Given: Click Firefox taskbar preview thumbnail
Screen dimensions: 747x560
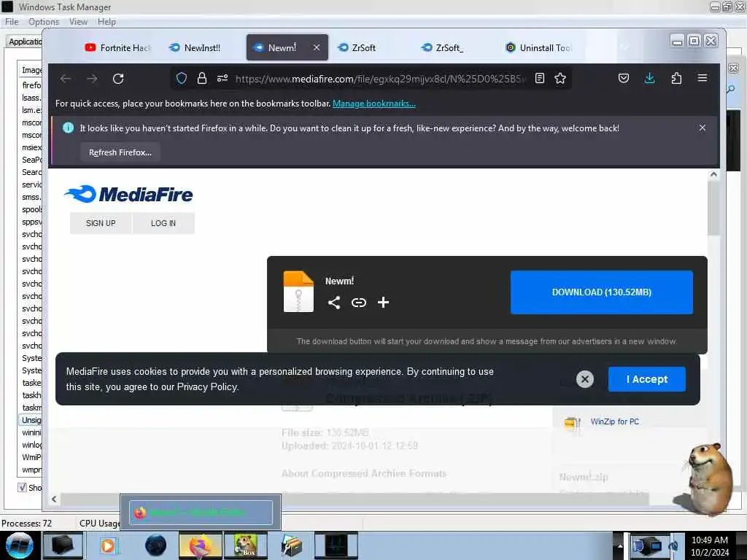Looking at the screenshot, I should pos(201,513).
